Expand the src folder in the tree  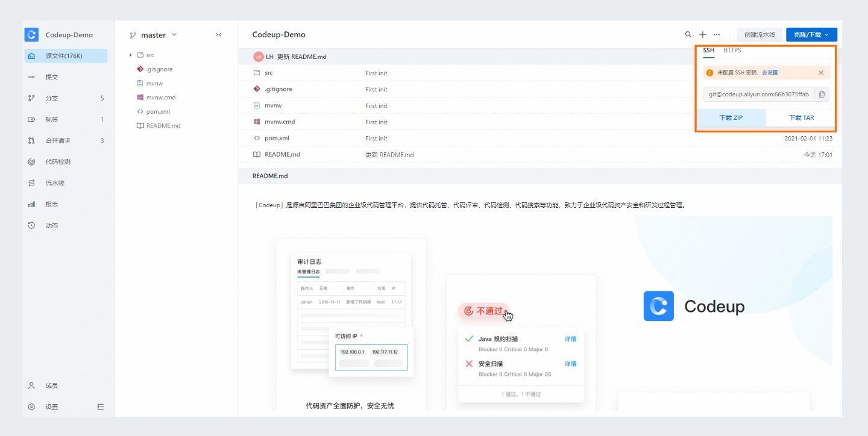pyautogui.click(x=131, y=55)
